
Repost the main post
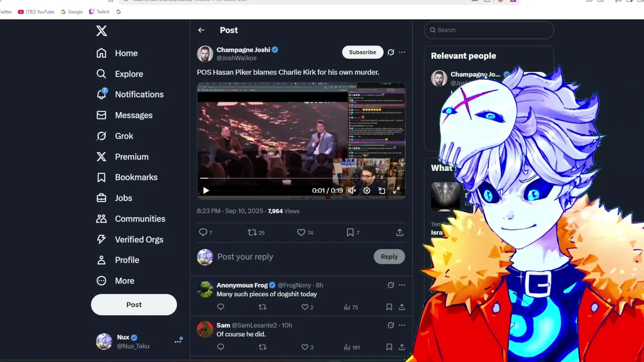point(256,232)
